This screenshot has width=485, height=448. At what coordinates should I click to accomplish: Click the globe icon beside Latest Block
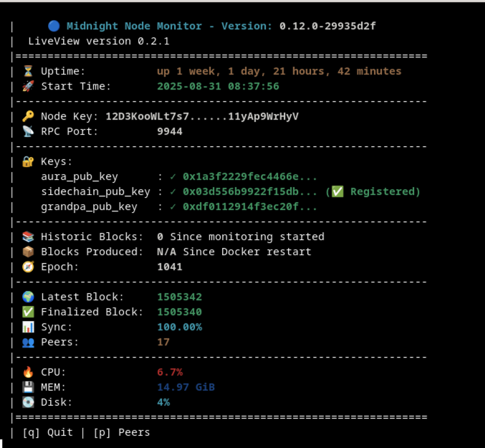28,297
